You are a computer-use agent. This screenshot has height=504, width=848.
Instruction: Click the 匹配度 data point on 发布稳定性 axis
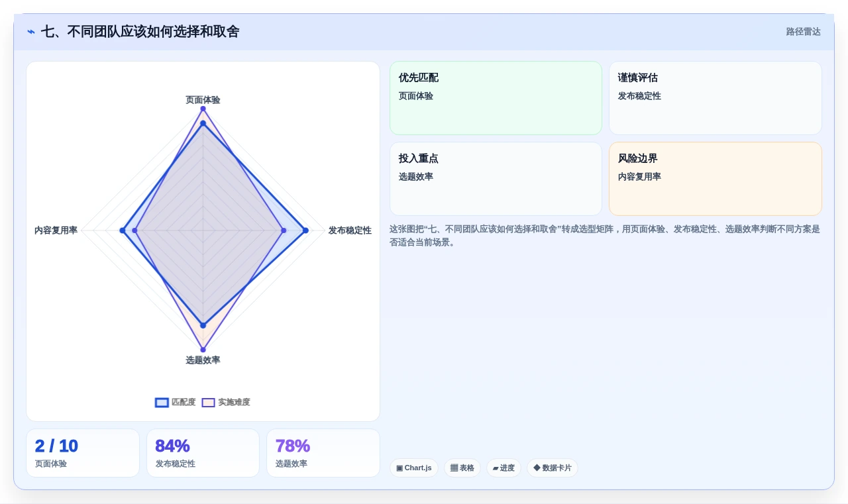pos(305,230)
